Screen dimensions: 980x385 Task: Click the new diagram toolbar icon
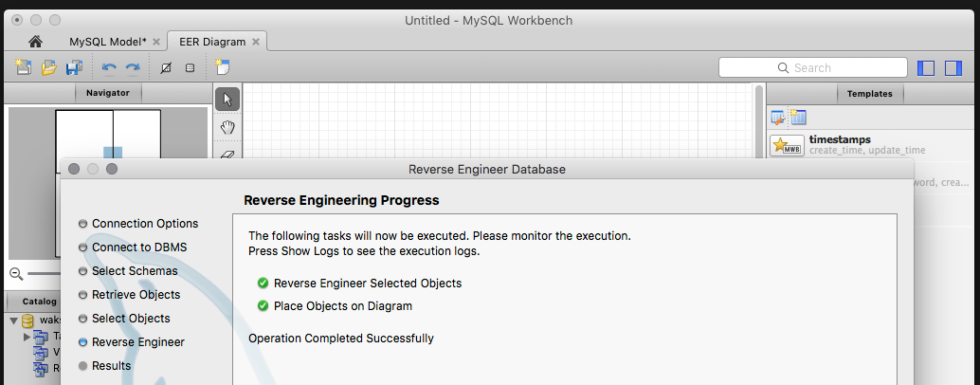coord(223,67)
